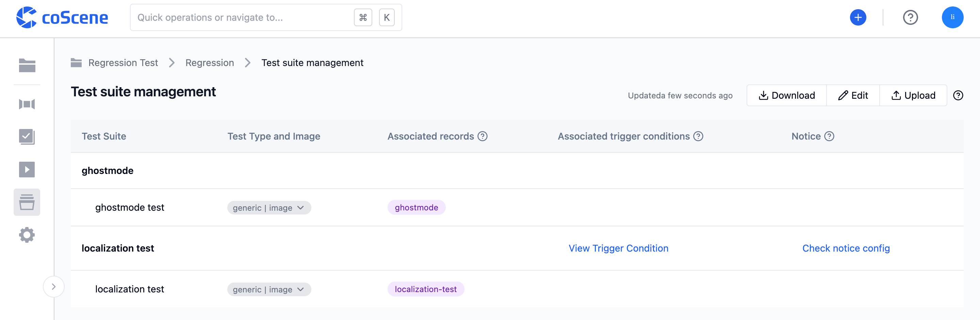The width and height of the screenshot is (980, 320).
Task: Click the Notice column help icon
Action: click(829, 136)
